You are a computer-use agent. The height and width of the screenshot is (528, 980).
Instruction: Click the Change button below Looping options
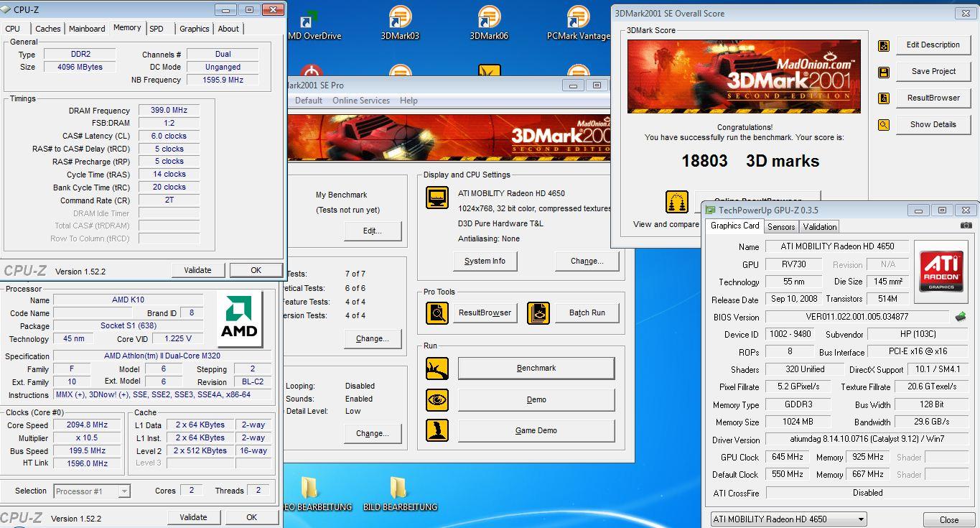click(x=373, y=433)
